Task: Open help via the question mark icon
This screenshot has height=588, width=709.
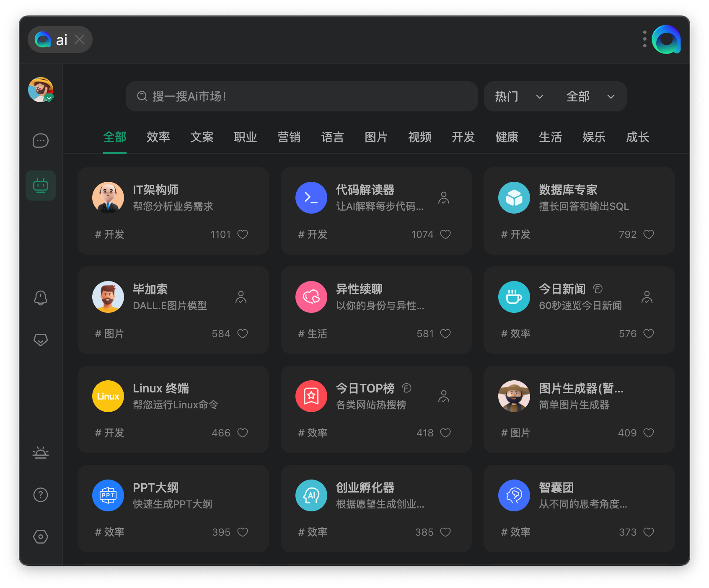Action: click(x=40, y=495)
